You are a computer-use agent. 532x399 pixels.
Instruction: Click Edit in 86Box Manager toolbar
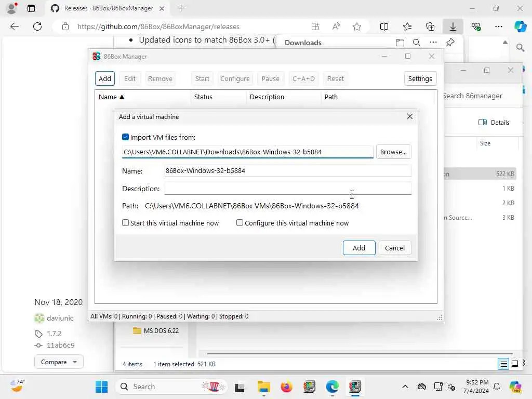click(x=129, y=79)
